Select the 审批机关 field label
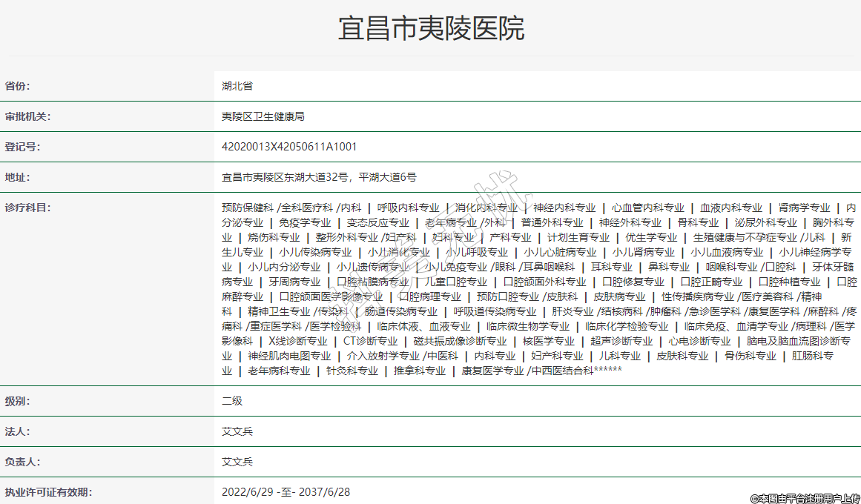 tap(27, 116)
